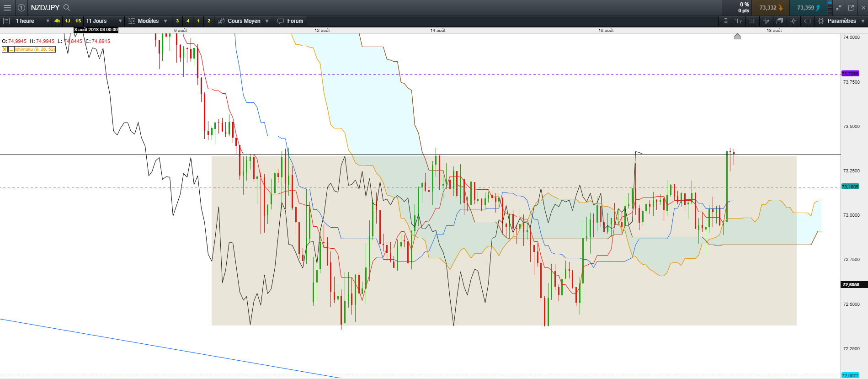Shrink the chart with collapse arrows icon
Image resolution: width=868 pixels, height=379 pixels.
(839, 8)
